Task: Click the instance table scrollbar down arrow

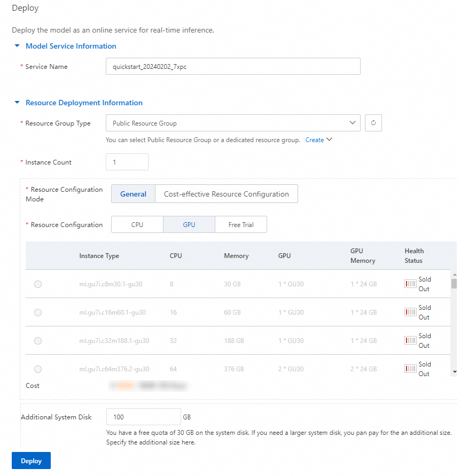Action: point(454,371)
